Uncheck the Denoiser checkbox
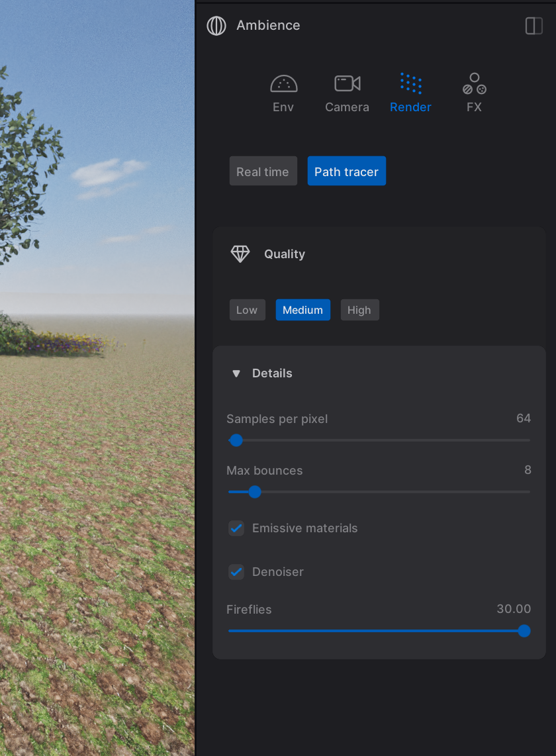 [x=236, y=572]
